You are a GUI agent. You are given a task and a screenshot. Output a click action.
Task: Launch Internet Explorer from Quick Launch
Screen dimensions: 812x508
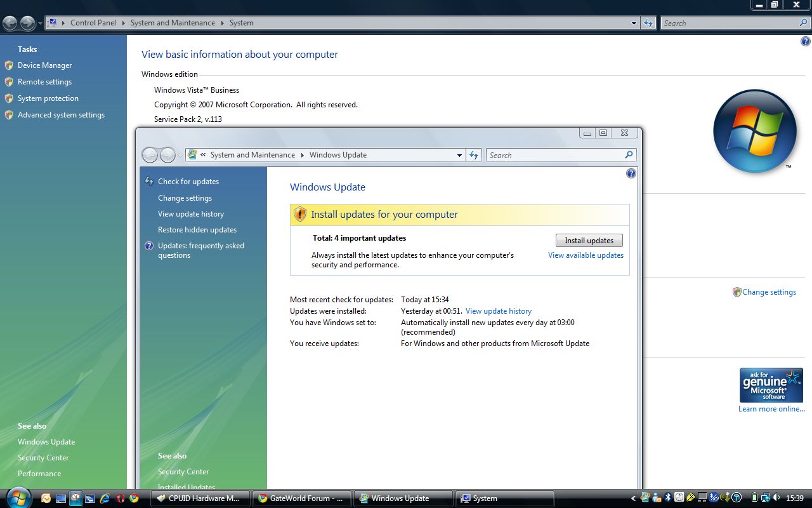[105, 498]
